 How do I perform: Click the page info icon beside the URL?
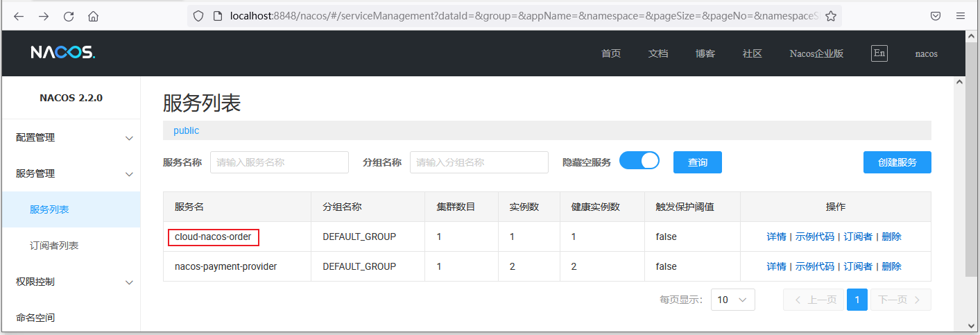pyautogui.click(x=217, y=16)
